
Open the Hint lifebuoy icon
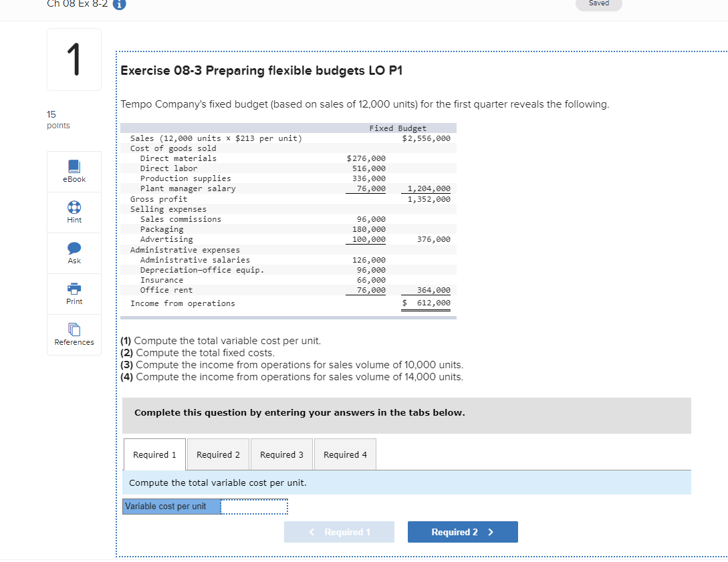[74, 207]
